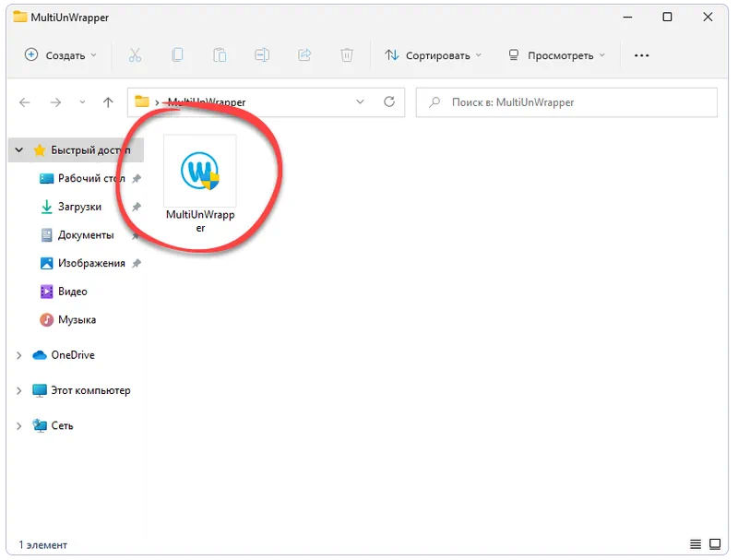Click the Rename icon in toolbar
The height and width of the screenshot is (560, 738).
(x=262, y=55)
